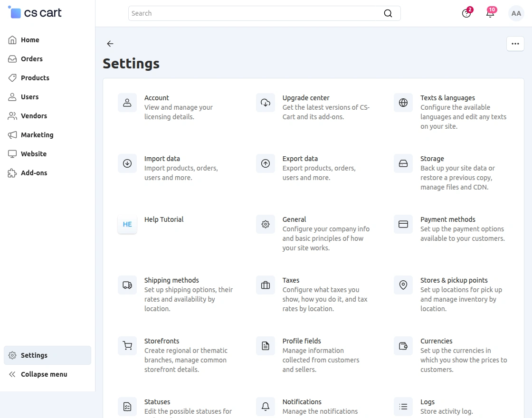The width and height of the screenshot is (532, 418).
Task: Open the Stores & pickup points link
Action: [454, 280]
